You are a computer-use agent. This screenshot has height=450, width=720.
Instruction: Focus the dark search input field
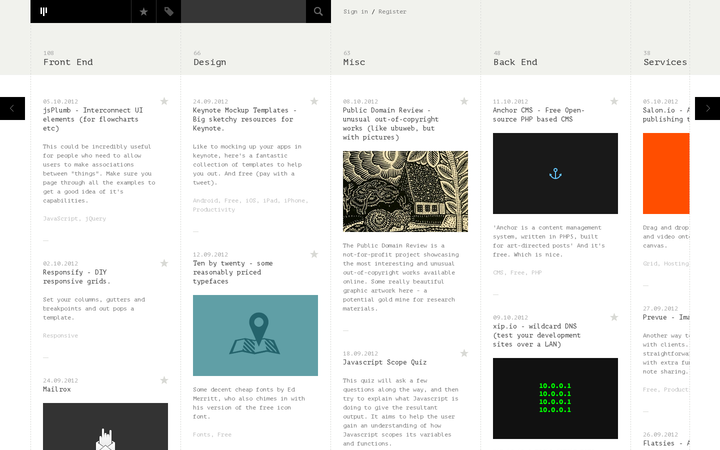[x=243, y=11]
